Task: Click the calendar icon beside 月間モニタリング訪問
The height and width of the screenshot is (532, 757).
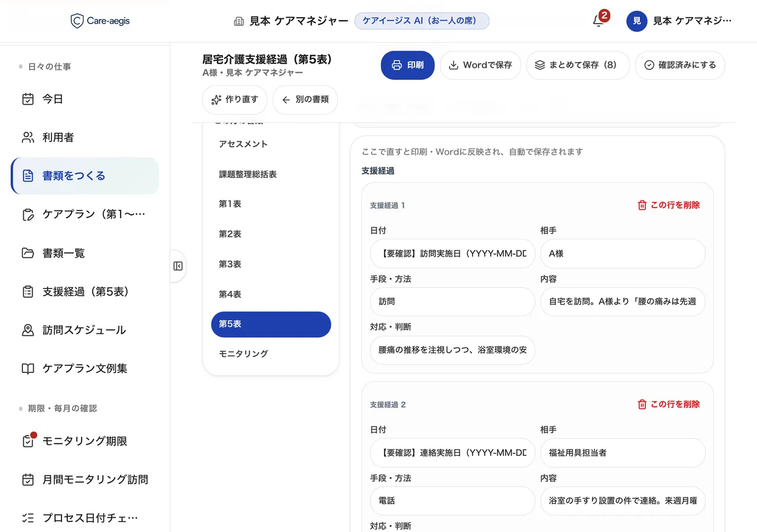Action: (28, 479)
